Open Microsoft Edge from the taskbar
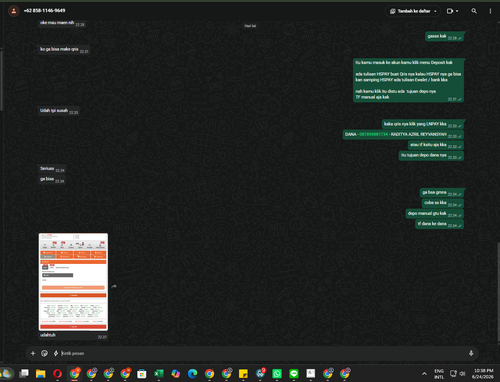 click(x=192, y=373)
